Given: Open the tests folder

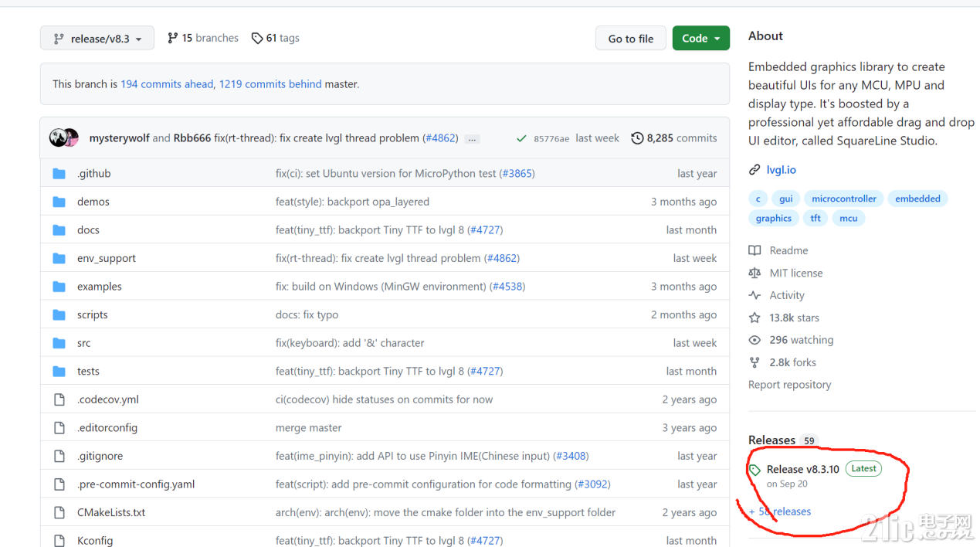Looking at the screenshot, I should tap(88, 372).
